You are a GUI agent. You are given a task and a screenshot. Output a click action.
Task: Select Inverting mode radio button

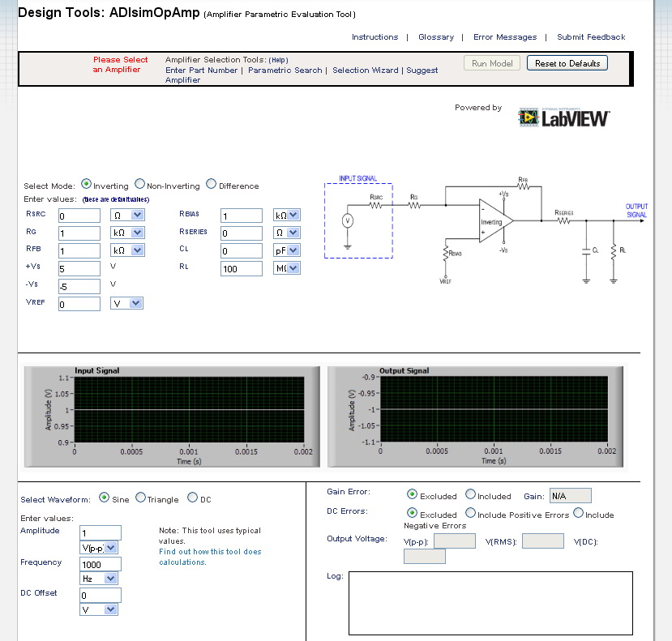pos(86,184)
